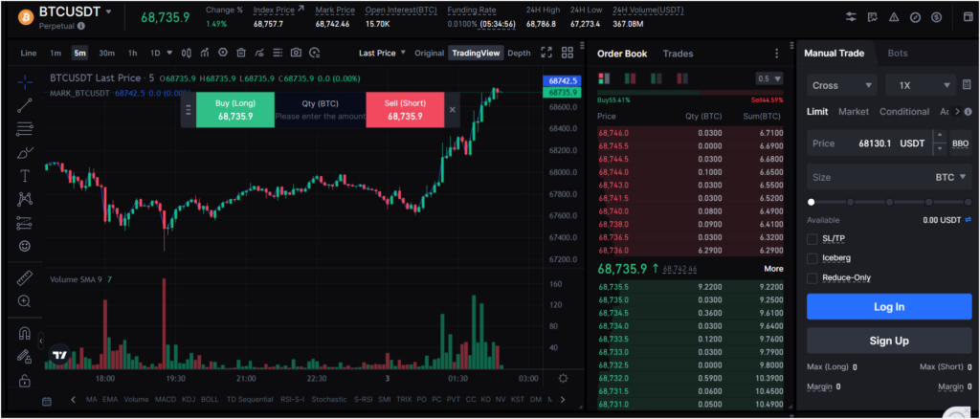Click the size percentage slider start handle
This screenshot has width=980, height=419.
click(811, 202)
